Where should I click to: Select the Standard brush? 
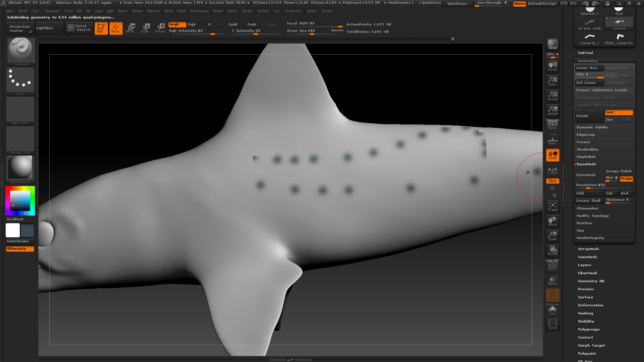[20, 50]
